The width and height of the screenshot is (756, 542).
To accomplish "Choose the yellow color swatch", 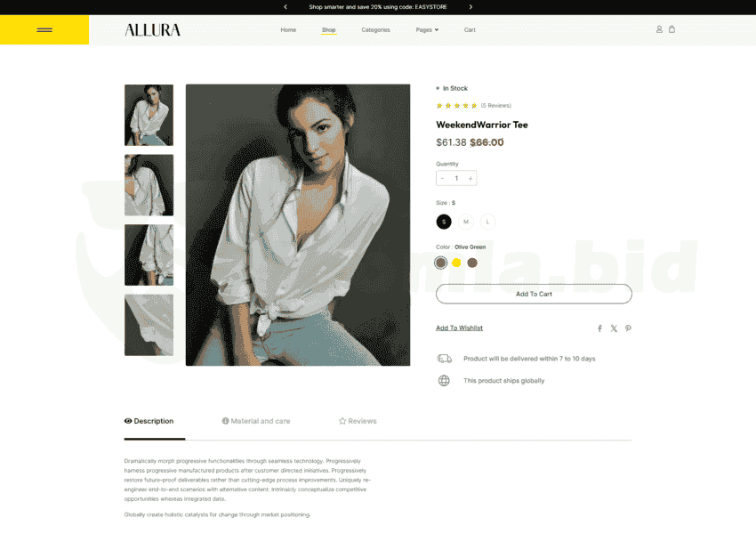I will click(456, 263).
